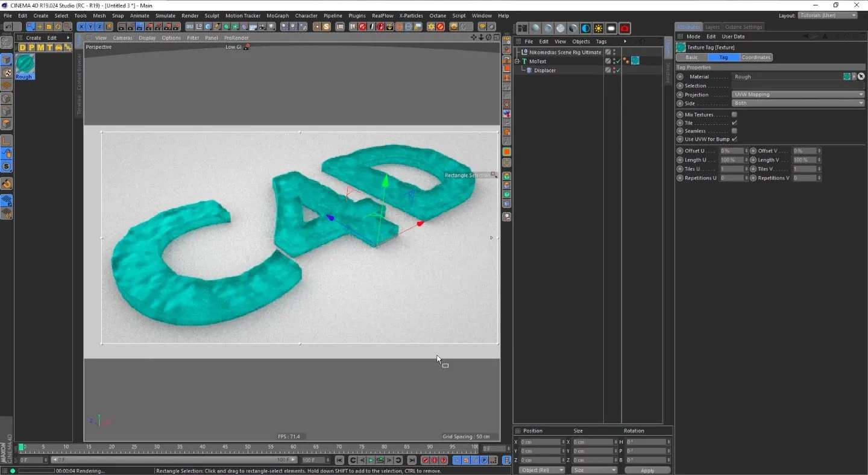Enable the Mix Textures checkbox
The width and height of the screenshot is (868, 475).
point(734,115)
